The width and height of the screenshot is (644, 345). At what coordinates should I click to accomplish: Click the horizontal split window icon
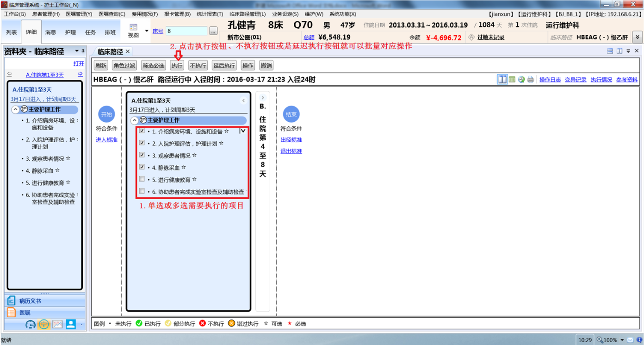610,51
